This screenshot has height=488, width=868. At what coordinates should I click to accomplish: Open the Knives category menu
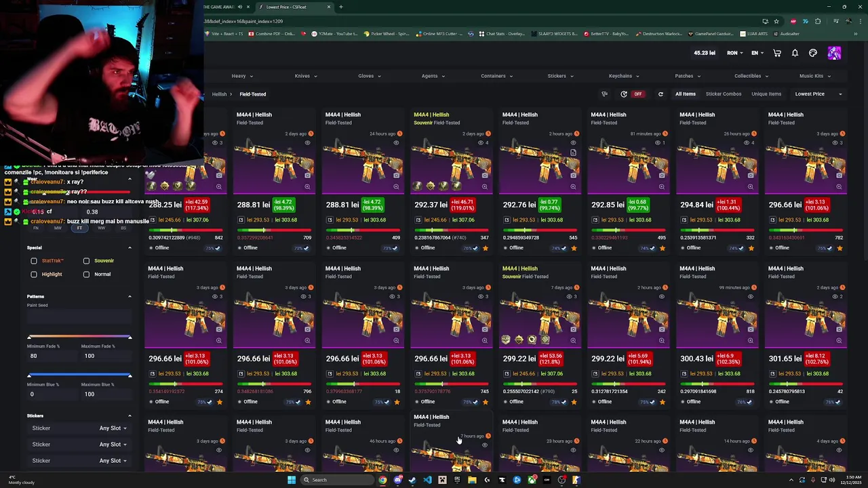[306, 76]
